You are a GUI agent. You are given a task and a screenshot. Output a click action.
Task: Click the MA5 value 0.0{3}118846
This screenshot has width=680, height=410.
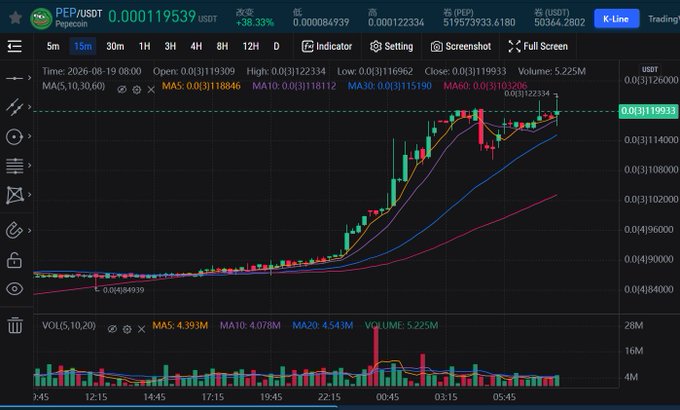coord(201,86)
